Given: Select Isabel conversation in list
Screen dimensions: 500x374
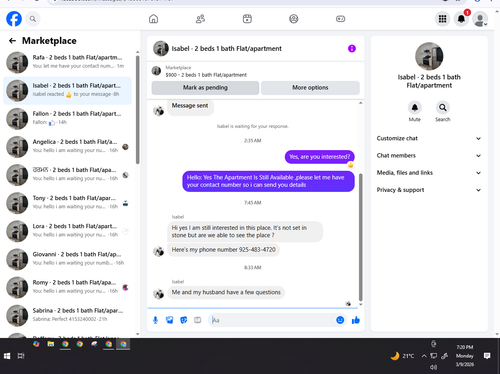Looking at the screenshot, I should tap(67, 90).
